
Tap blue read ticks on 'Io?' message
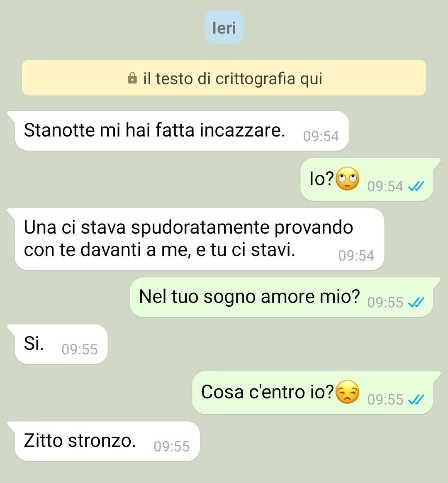point(416,186)
